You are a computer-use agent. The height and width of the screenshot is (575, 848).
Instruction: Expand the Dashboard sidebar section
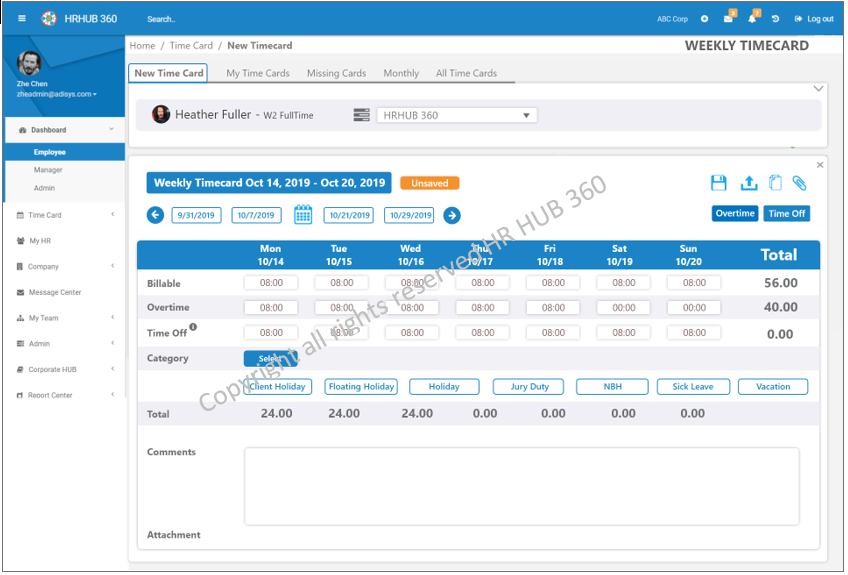coord(65,130)
